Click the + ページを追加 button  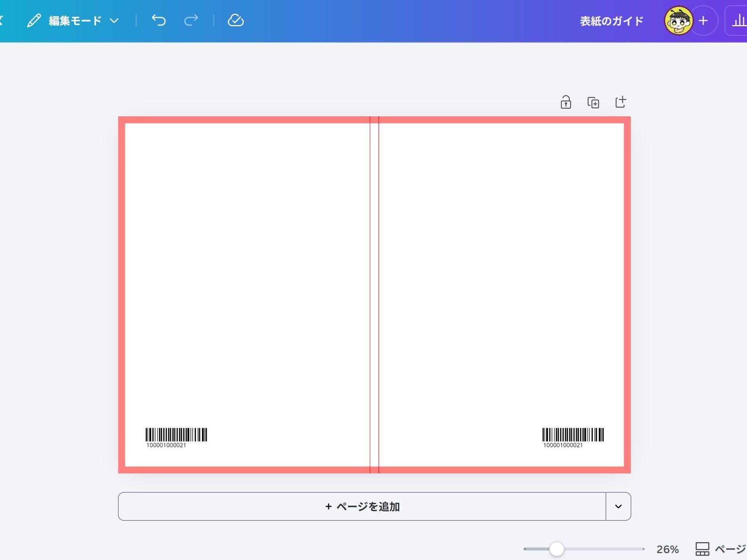point(361,506)
